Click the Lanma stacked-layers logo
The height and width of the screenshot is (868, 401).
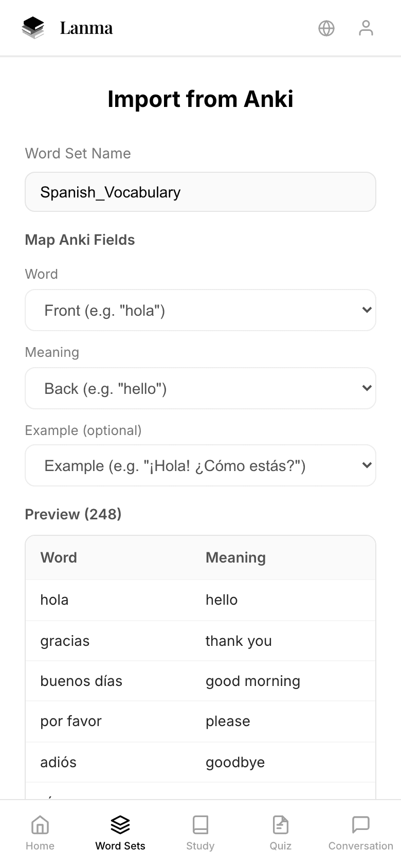pos(33,28)
